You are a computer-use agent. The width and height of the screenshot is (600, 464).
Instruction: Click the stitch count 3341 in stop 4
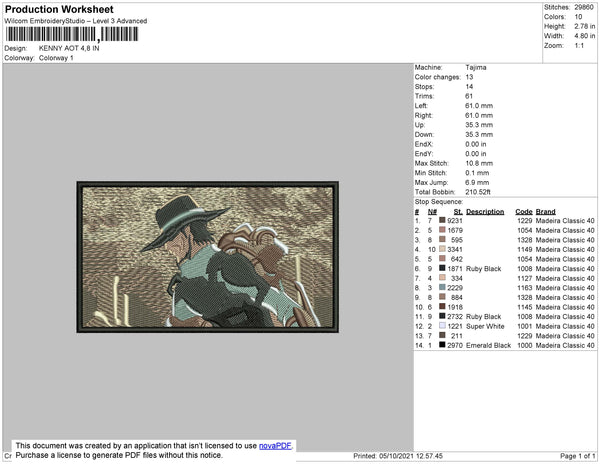455,249
